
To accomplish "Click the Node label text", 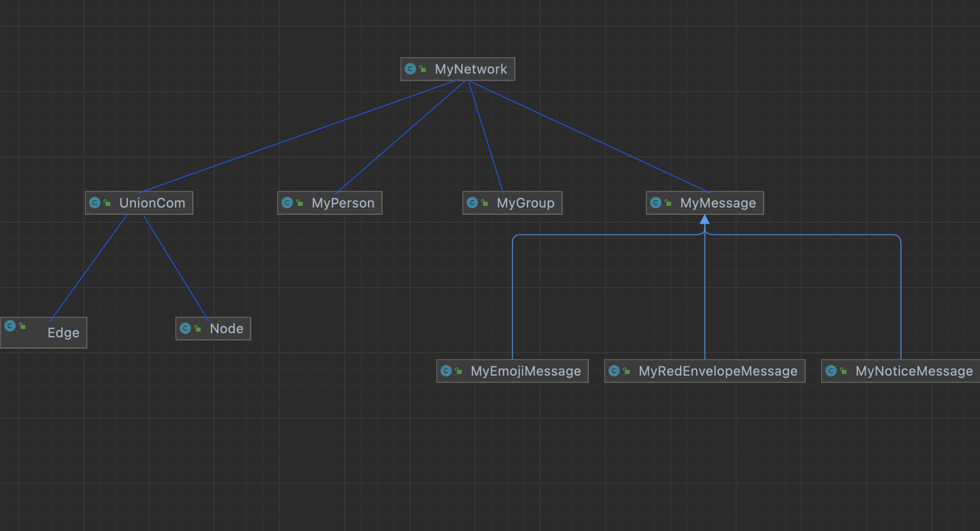I will tap(227, 328).
